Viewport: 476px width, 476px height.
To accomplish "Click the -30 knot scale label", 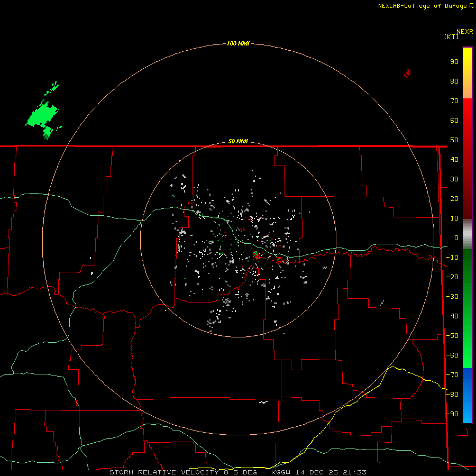I will pyautogui.click(x=452, y=297).
